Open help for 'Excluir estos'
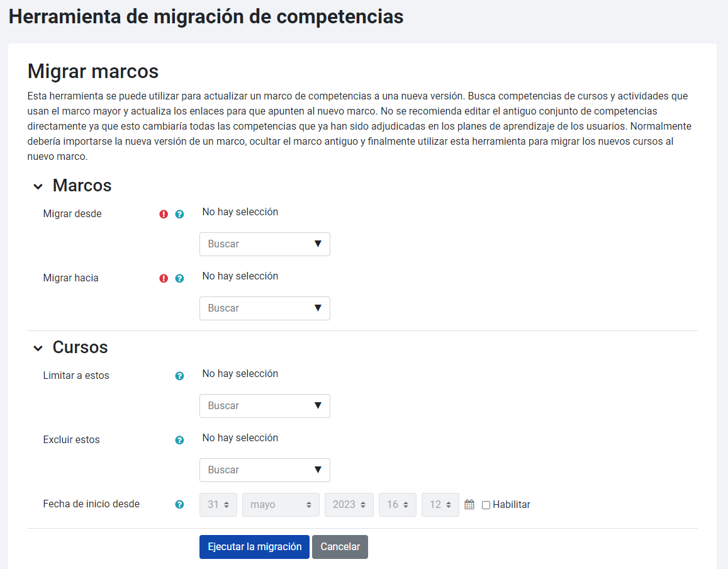Screen dimensions: 728x569 coord(180,440)
